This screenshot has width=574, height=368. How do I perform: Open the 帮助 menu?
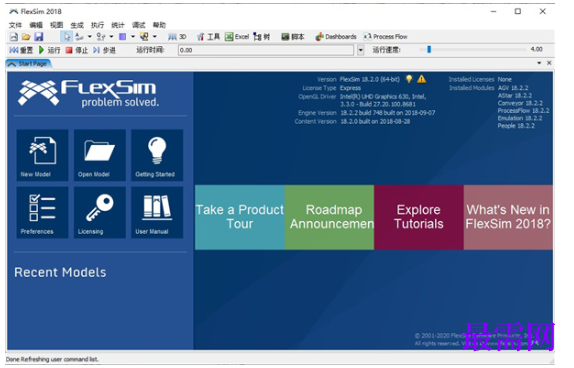(x=159, y=25)
